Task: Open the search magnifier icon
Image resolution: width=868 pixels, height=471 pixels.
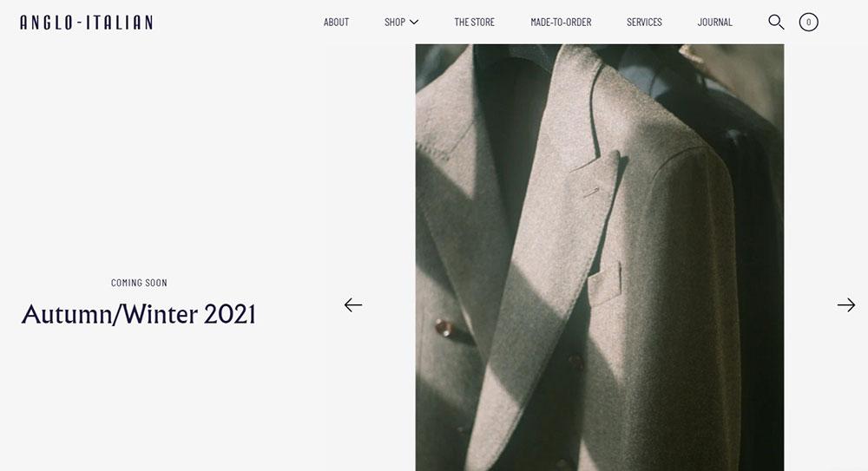Action: pyautogui.click(x=776, y=23)
